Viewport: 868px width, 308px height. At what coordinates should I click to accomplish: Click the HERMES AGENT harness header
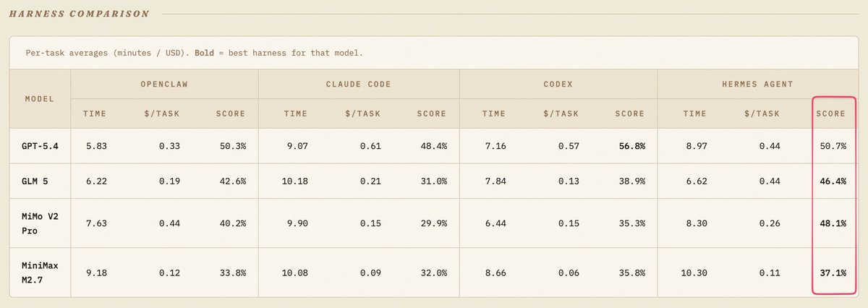coord(758,85)
